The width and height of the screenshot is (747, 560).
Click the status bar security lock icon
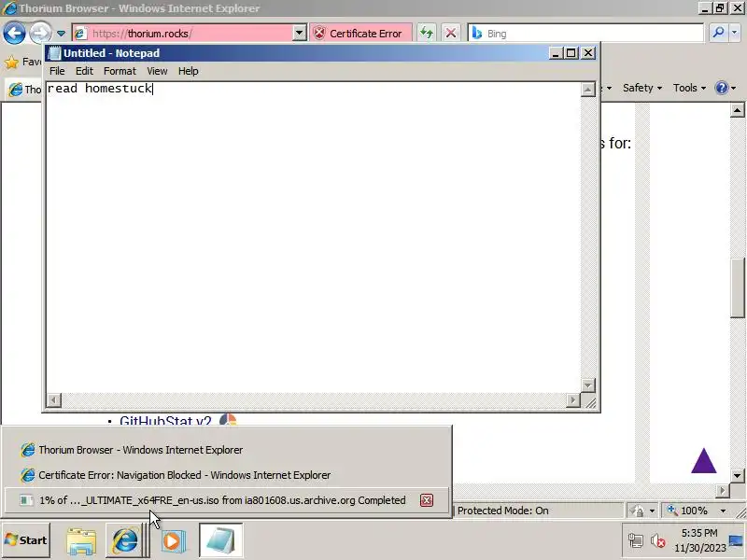click(637, 511)
